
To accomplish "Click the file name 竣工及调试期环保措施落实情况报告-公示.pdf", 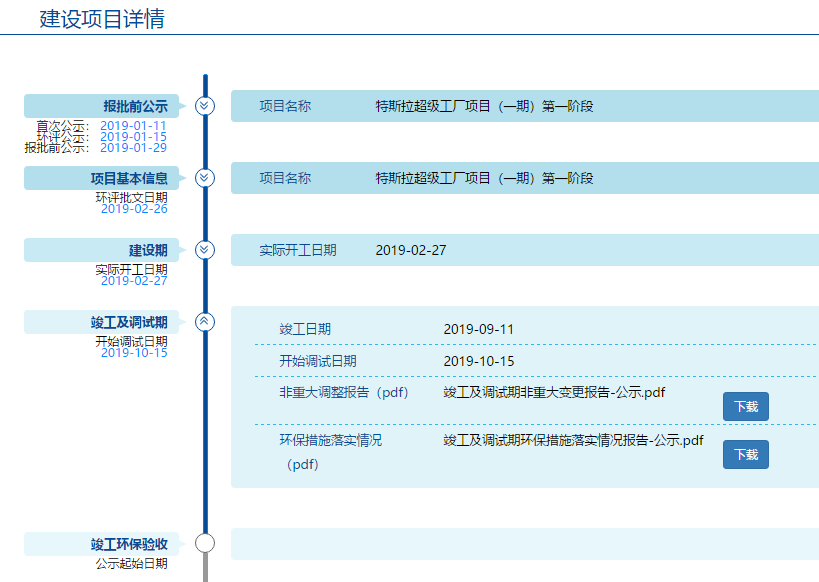I will coord(574,440).
